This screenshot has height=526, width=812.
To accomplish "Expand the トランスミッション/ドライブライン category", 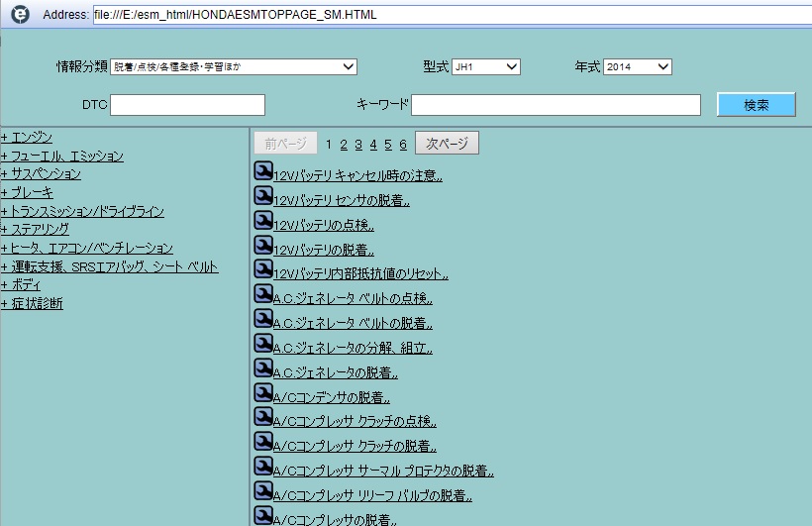I will 82,211.
